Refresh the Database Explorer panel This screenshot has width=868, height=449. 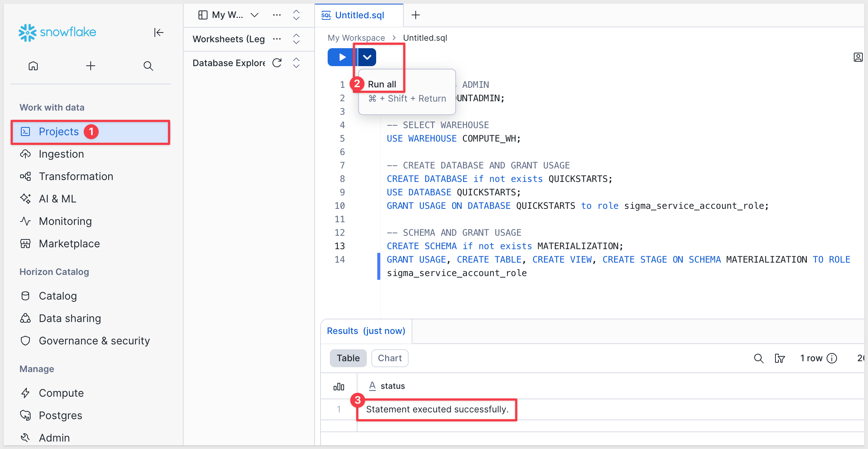point(277,63)
